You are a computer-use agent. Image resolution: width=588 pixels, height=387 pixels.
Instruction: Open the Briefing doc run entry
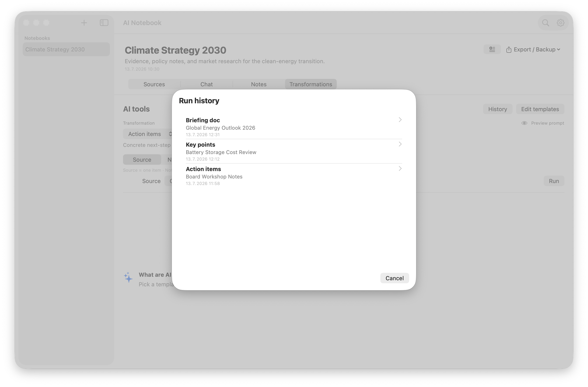coord(294,127)
